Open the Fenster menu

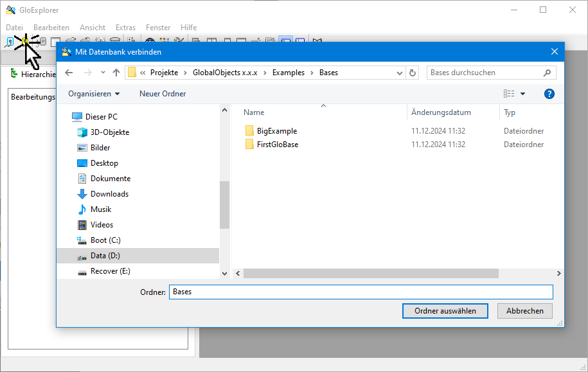click(158, 28)
